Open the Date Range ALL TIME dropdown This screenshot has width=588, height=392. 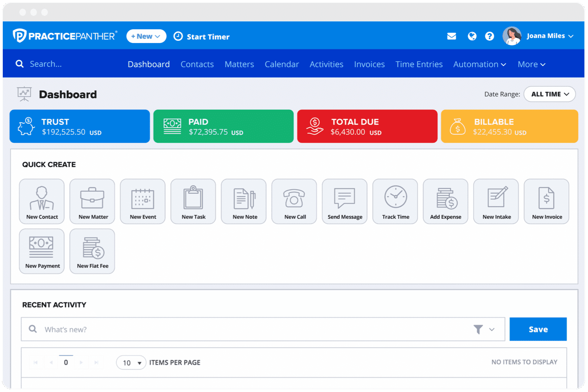click(550, 94)
